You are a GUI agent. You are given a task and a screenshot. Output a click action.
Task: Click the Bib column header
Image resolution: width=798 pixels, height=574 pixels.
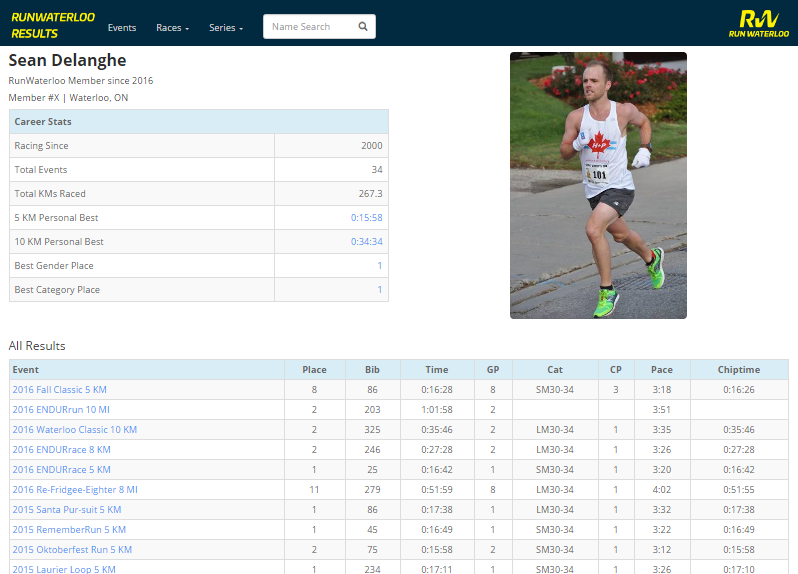tap(373, 370)
